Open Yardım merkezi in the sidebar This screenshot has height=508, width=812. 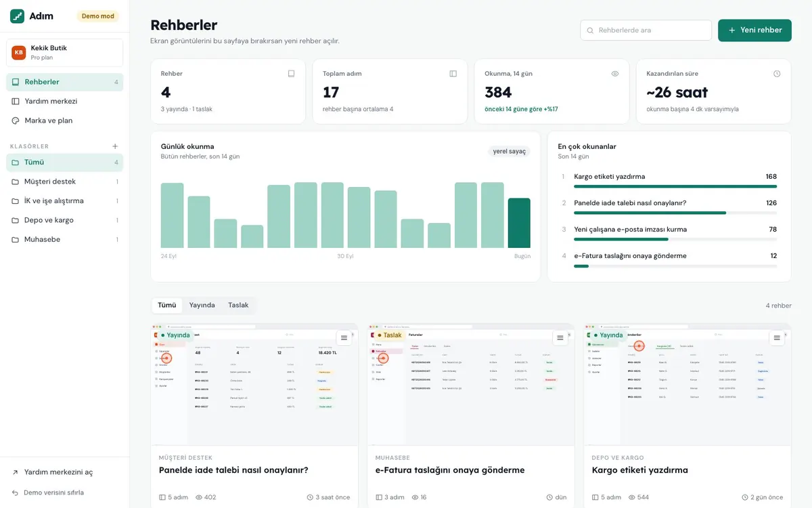(65, 102)
